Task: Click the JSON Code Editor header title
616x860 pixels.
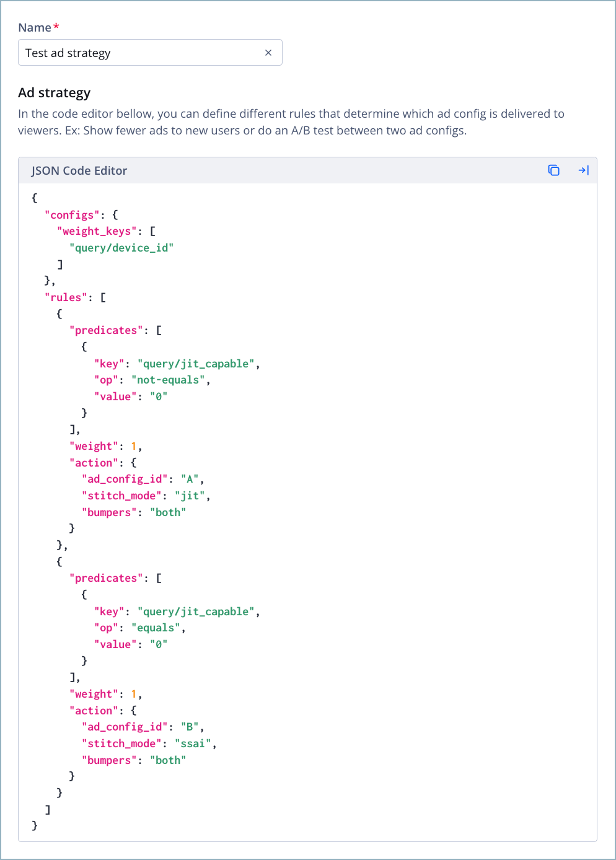Action: click(79, 170)
